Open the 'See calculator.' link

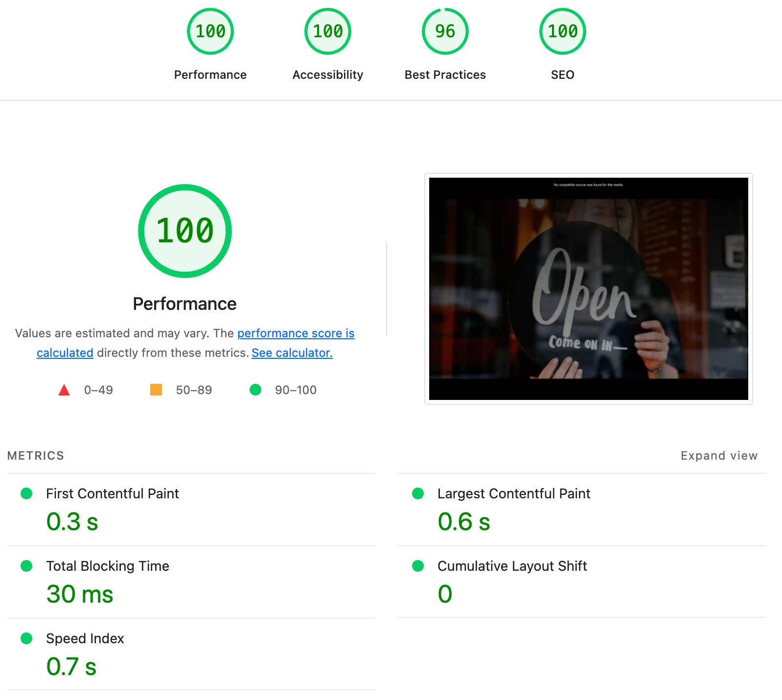pos(292,353)
